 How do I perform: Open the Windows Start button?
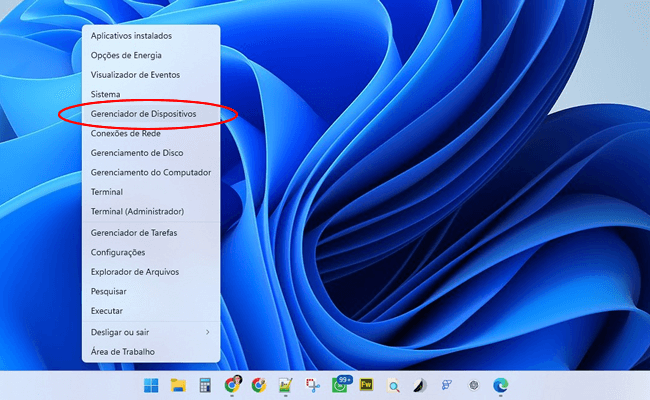click(151, 385)
